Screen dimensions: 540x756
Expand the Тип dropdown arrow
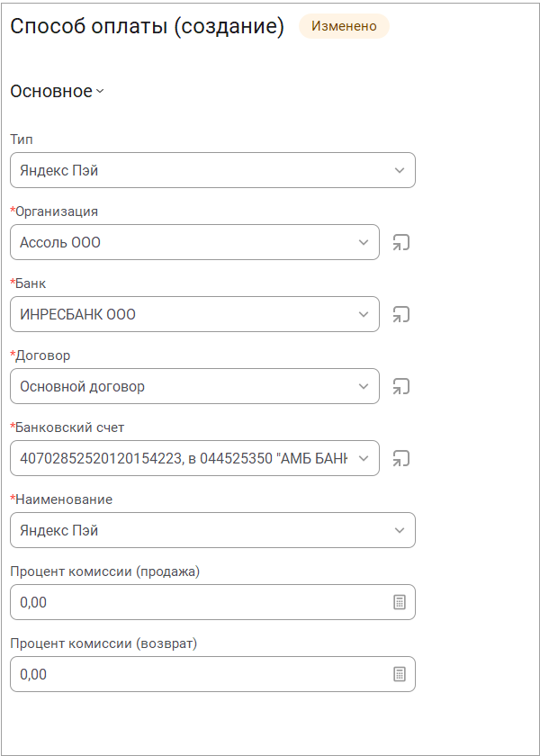400,170
